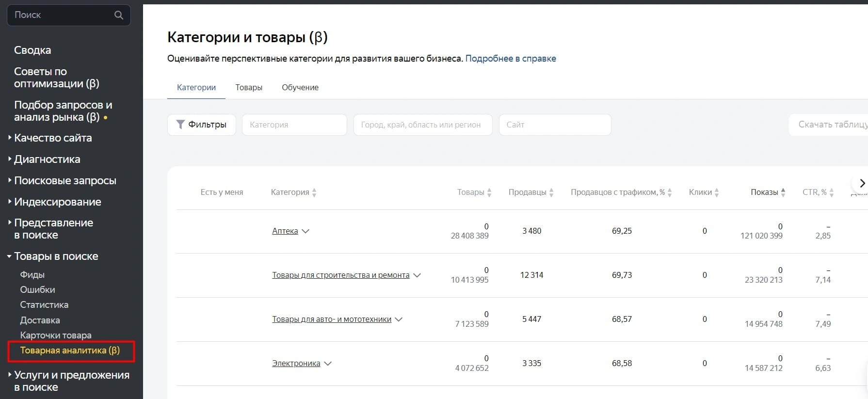The height and width of the screenshot is (399, 868).
Task: Sort table by Товары column arrows
Action: [x=489, y=192]
